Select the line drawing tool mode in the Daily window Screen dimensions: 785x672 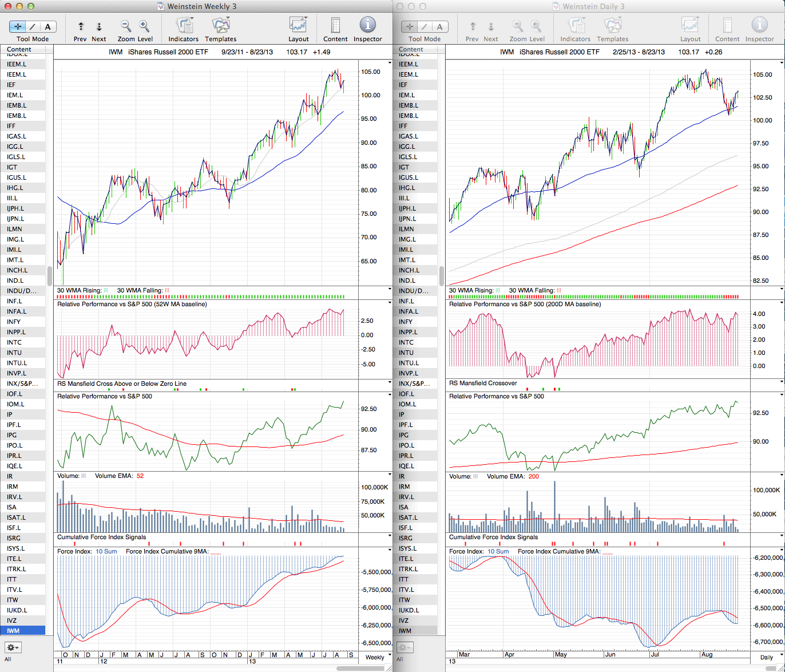coord(425,26)
